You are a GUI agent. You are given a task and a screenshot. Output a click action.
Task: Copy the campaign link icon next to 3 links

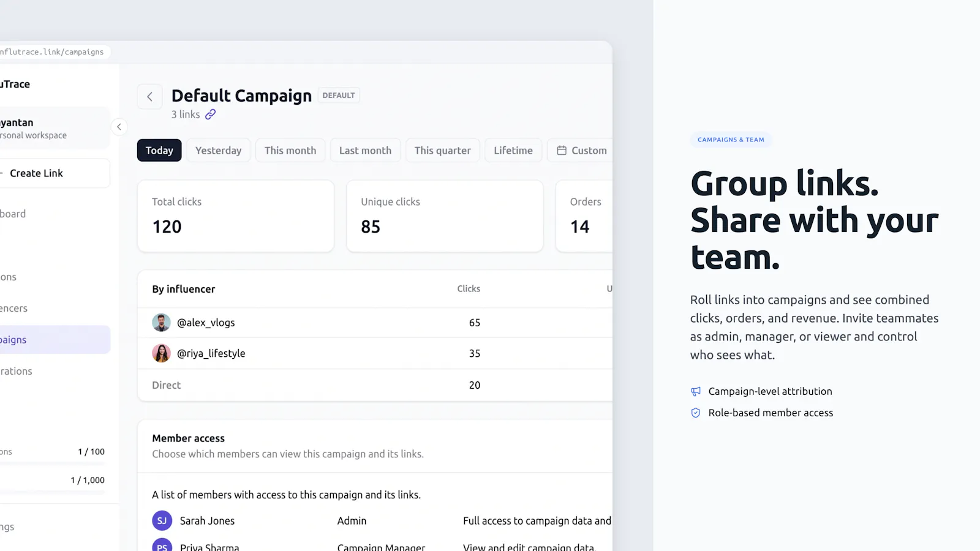[210, 114]
